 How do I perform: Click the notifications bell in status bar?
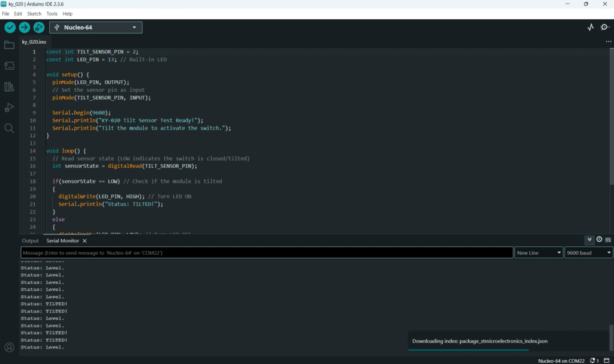tap(594, 360)
